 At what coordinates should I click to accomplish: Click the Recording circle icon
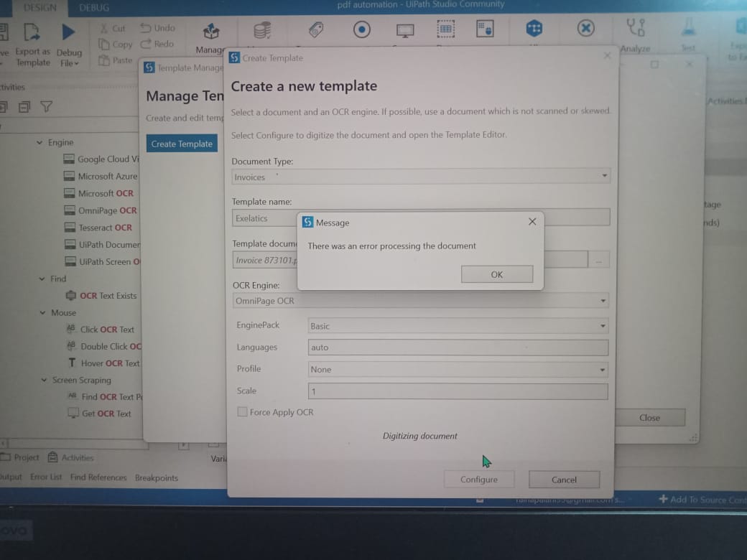pyautogui.click(x=361, y=29)
